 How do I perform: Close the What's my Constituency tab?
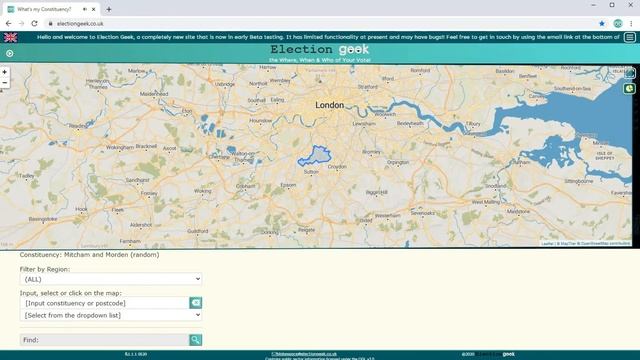[x=93, y=9]
